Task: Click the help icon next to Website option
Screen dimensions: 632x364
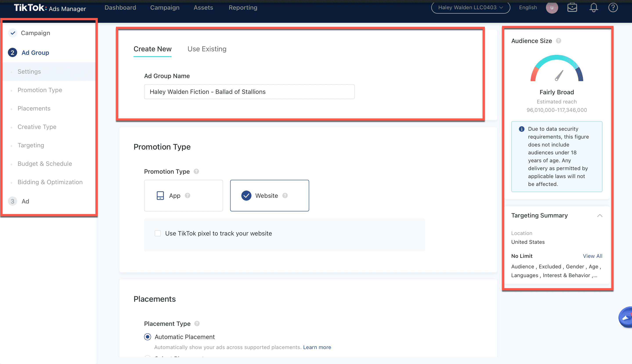Action: [285, 196]
